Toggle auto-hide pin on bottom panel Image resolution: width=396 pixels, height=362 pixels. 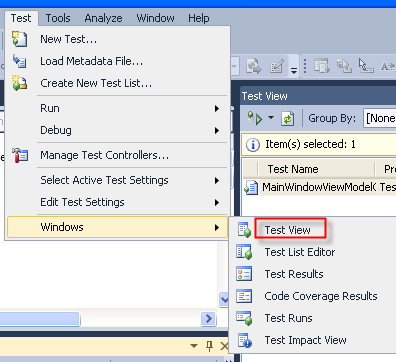pyautogui.click(x=209, y=346)
